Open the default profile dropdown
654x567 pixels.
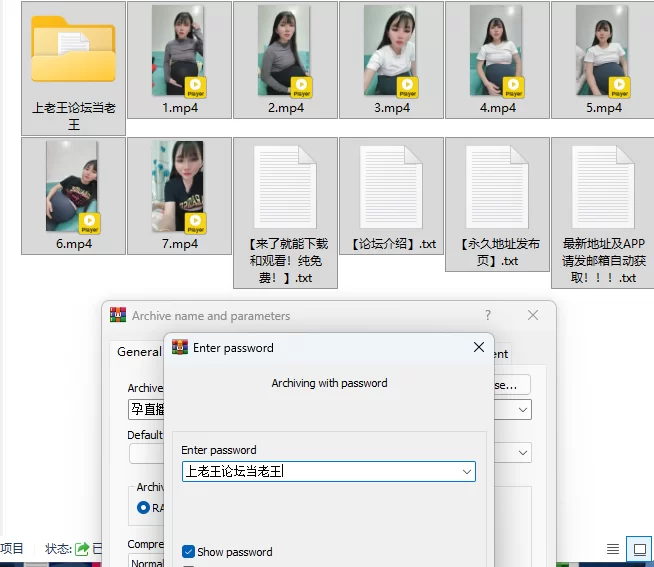(x=523, y=453)
